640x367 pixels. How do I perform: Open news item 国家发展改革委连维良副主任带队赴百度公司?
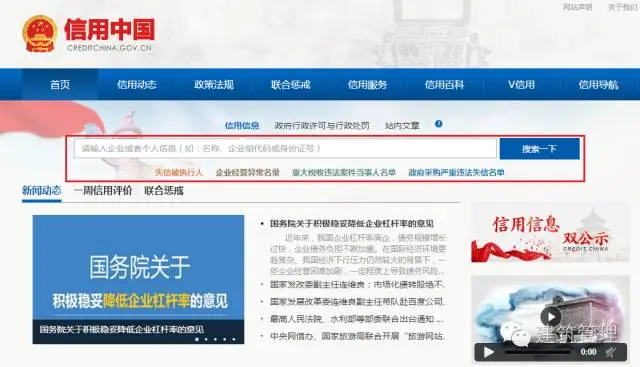[357, 302]
